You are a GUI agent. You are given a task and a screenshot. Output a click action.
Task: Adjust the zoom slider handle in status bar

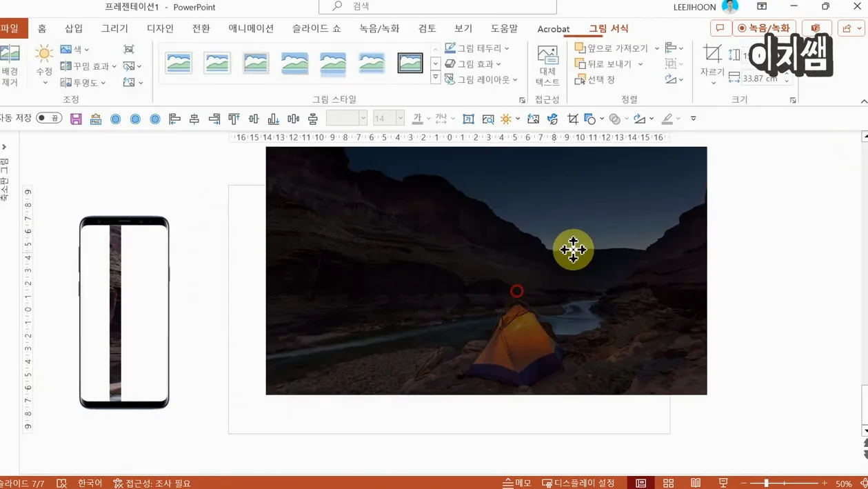tap(766, 483)
